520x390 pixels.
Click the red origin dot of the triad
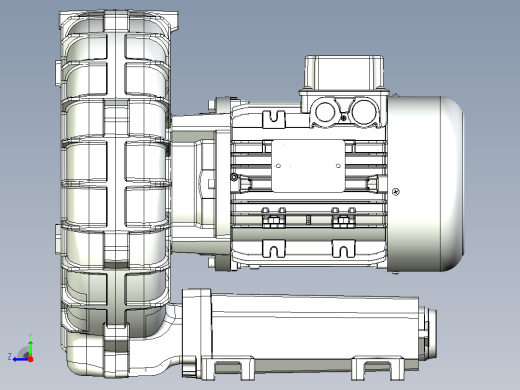[x=31, y=359]
